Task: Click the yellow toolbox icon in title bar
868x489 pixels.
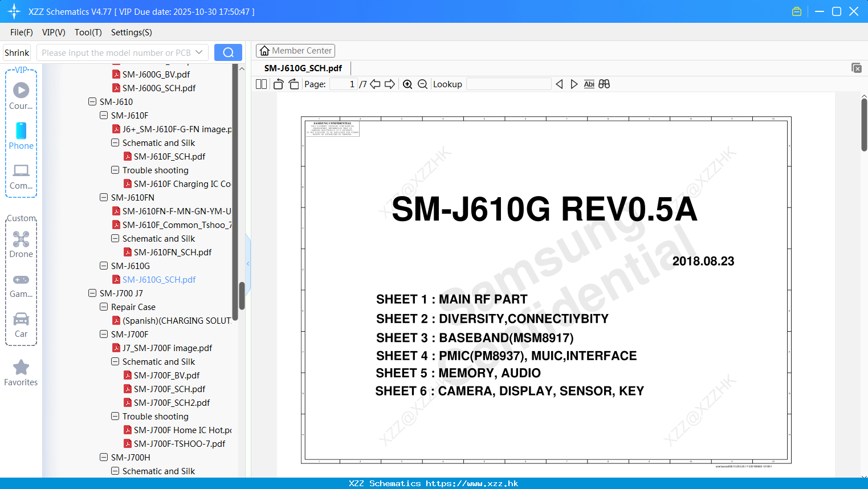Action: click(797, 11)
